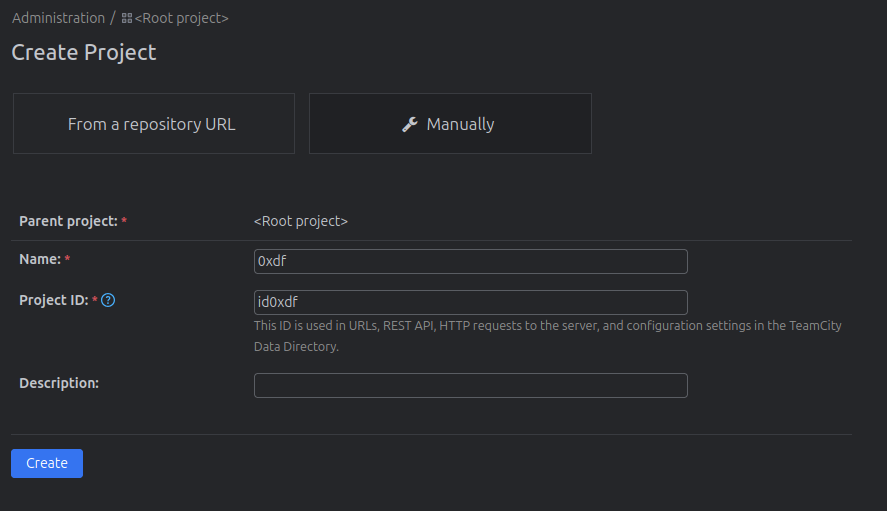This screenshot has height=511, width=887.
Task: Switch to the From a repository URL tab
Action: pos(153,124)
